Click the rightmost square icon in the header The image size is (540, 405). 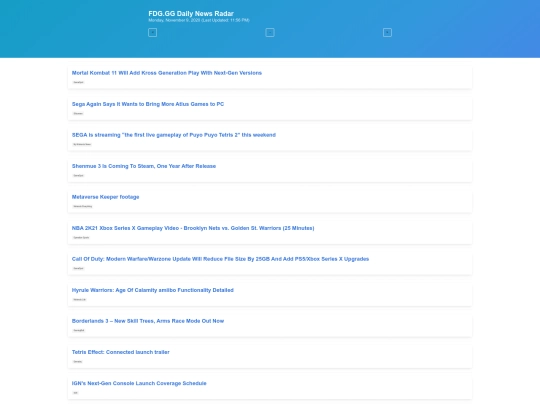coord(387,33)
